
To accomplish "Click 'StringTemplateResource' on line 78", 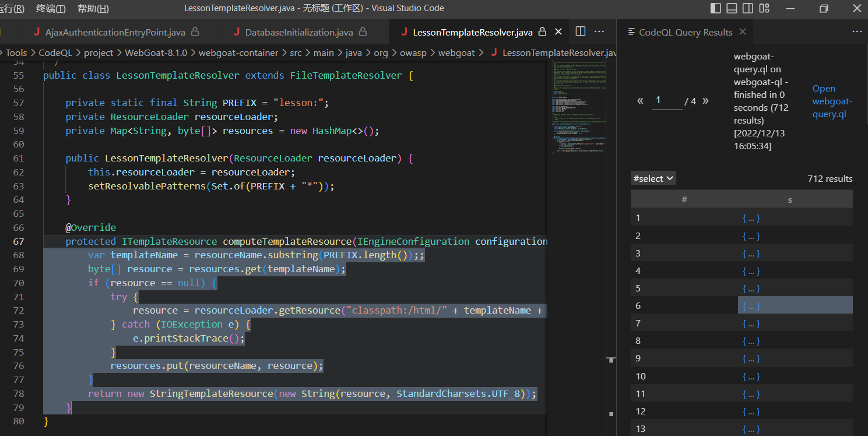I will 211,393.
